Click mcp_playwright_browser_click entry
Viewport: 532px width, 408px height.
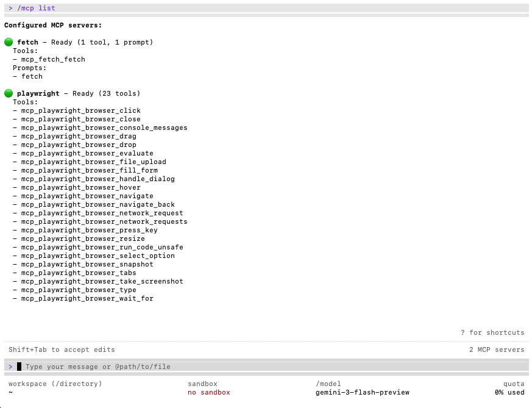click(81, 110)
